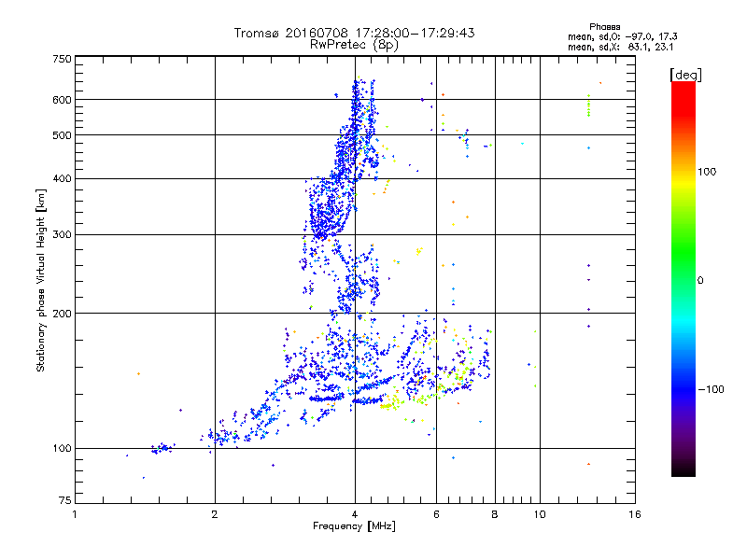Click the y-axis label '400'
This screenshot has width=747, height=560.
[x=62, y=178]
